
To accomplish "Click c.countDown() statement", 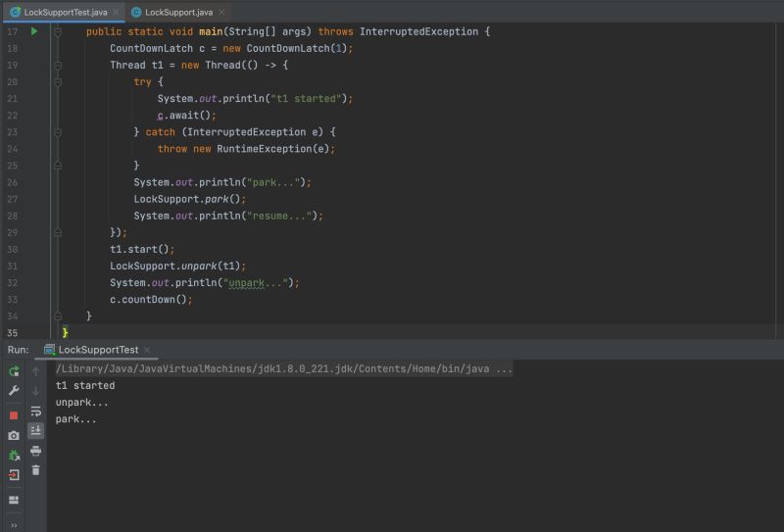I will tap(151, 300).
